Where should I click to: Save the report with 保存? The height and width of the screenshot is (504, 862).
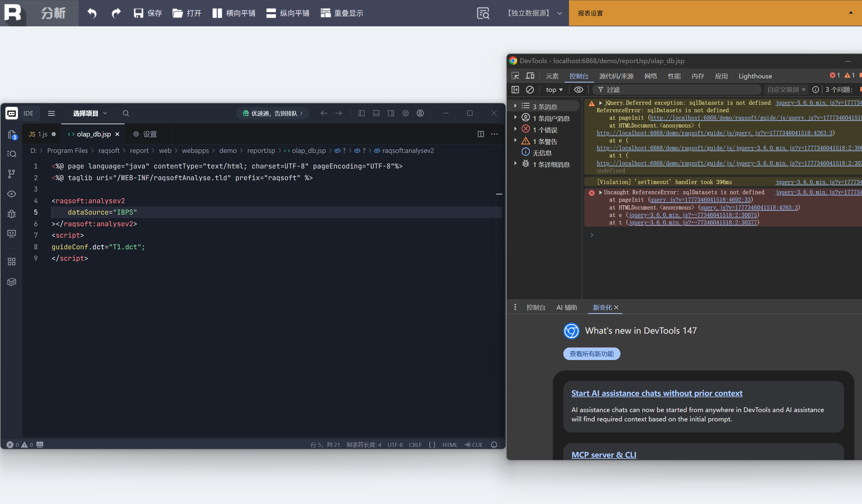point(148,13)
